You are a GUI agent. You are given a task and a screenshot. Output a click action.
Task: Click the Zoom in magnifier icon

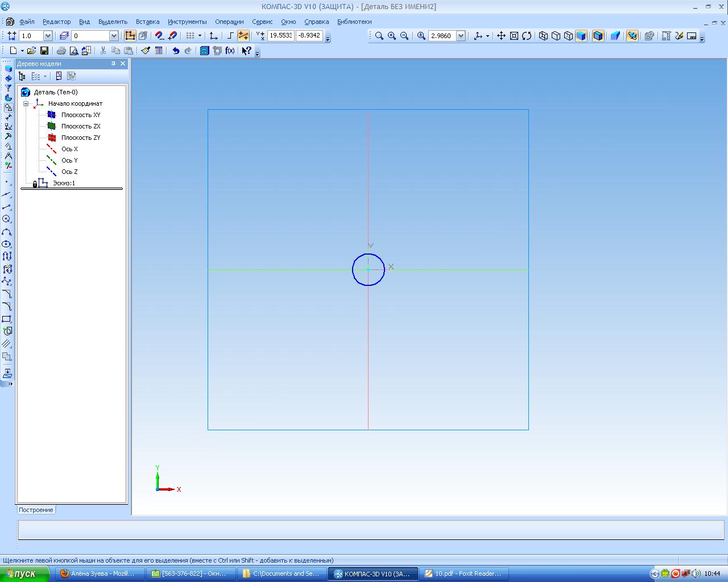click(x=392, y=36)
